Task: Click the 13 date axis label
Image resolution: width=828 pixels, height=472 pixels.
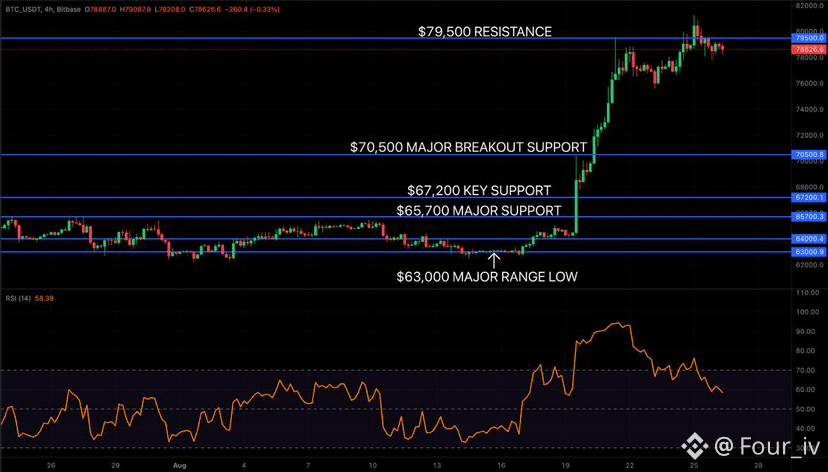Action: tap(437, 466)
